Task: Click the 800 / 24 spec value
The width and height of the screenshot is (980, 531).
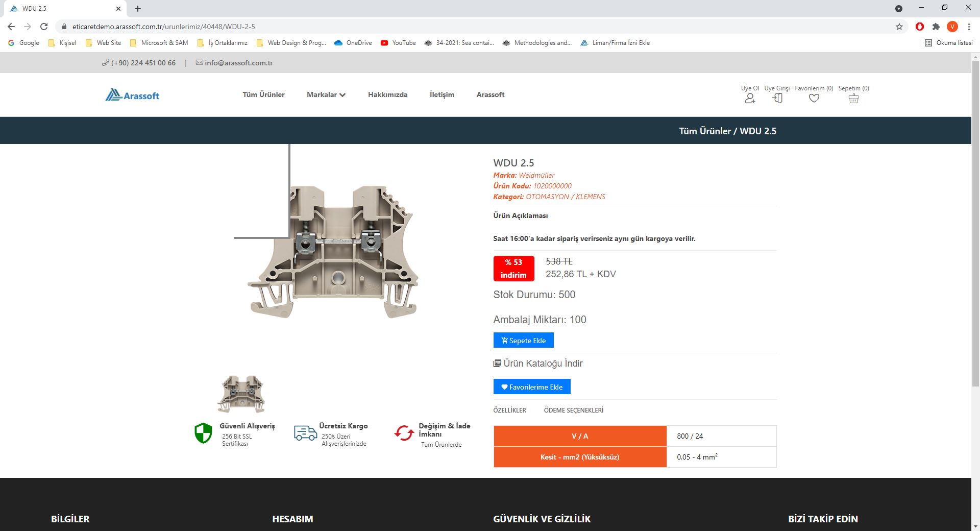Action: (x=690, y=436)
